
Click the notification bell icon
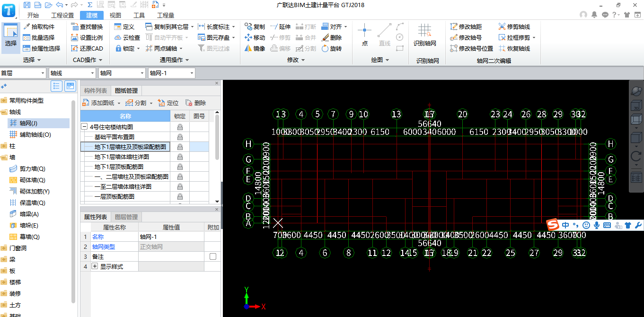[594, 15]
